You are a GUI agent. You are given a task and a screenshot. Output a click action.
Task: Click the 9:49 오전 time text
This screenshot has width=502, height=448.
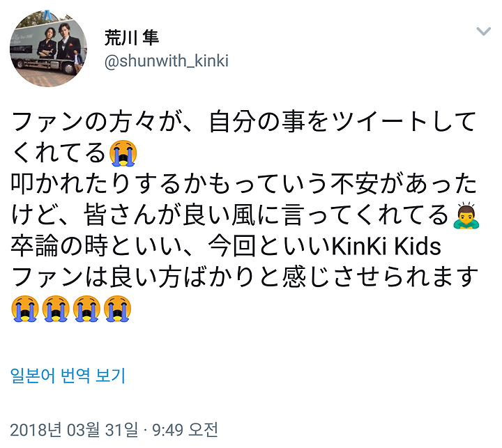(x=185, y=429)
